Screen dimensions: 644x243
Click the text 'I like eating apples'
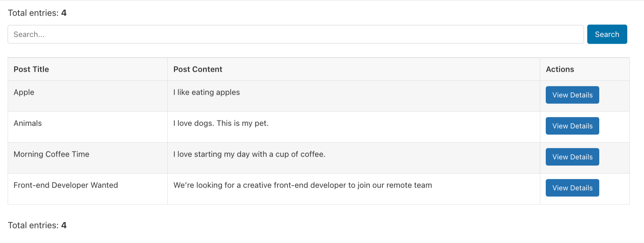tap(207, 92)
